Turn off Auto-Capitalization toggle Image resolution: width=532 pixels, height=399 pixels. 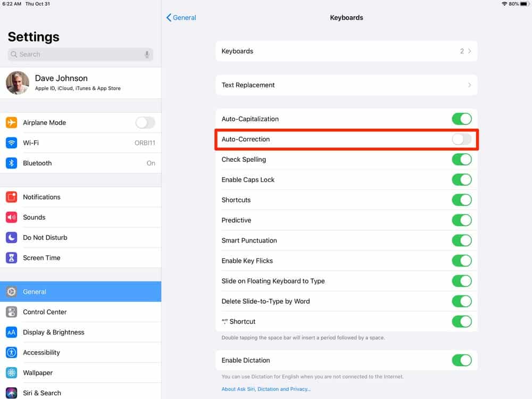coord(461,119)
